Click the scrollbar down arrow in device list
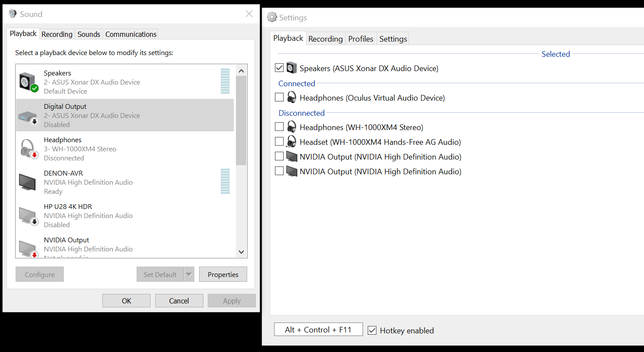Image resolution: width=644 pixels, height=352 pixels. (x=241, y=252)
